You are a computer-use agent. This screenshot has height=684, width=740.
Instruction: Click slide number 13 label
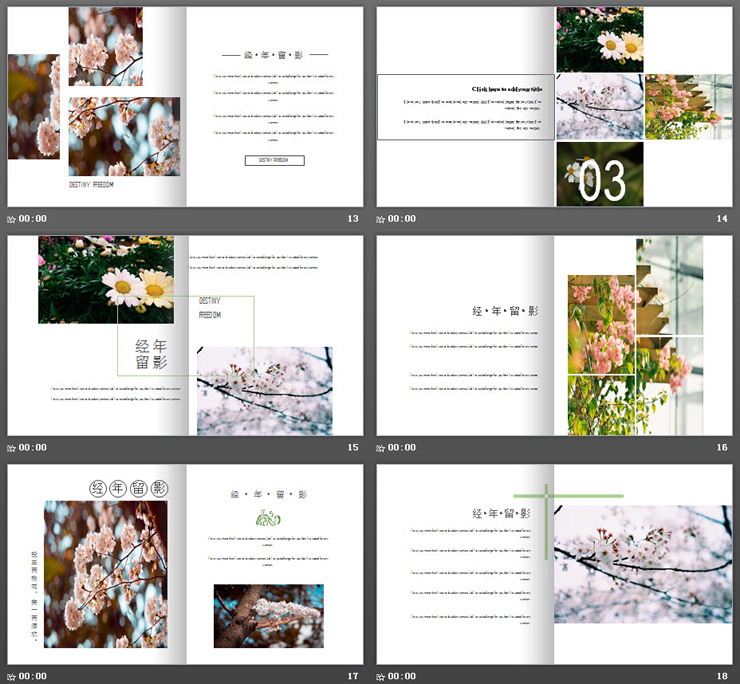coord(353,219)
